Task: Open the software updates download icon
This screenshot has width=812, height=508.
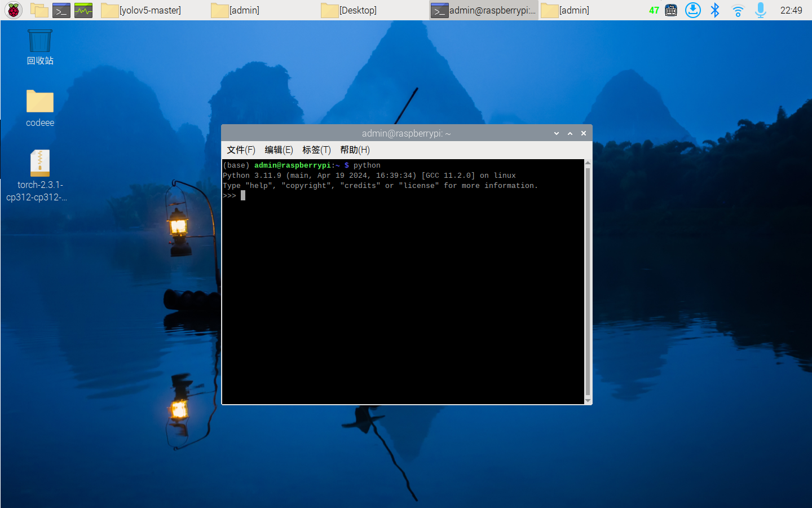Action: click(693, 10)
